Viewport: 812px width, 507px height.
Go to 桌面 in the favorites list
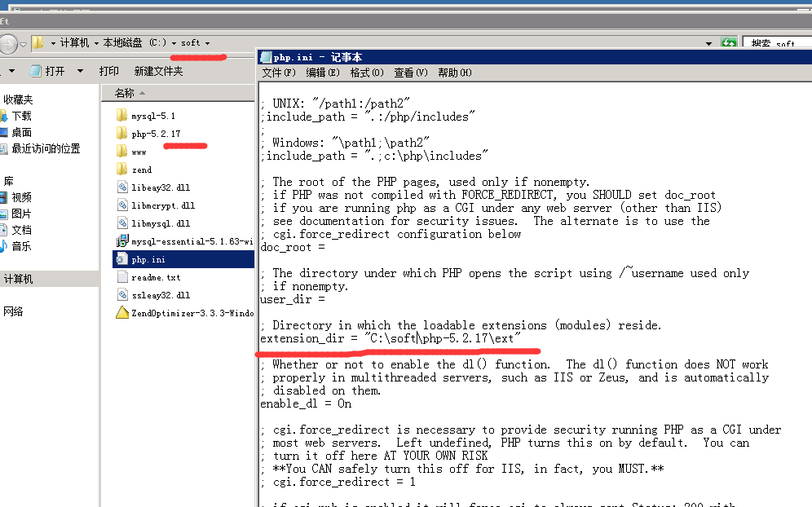coord(21,132)
